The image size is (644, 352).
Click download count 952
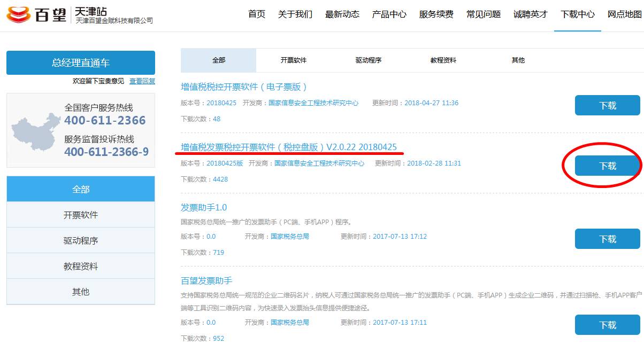pyautogui.click(x=218, y=339)
